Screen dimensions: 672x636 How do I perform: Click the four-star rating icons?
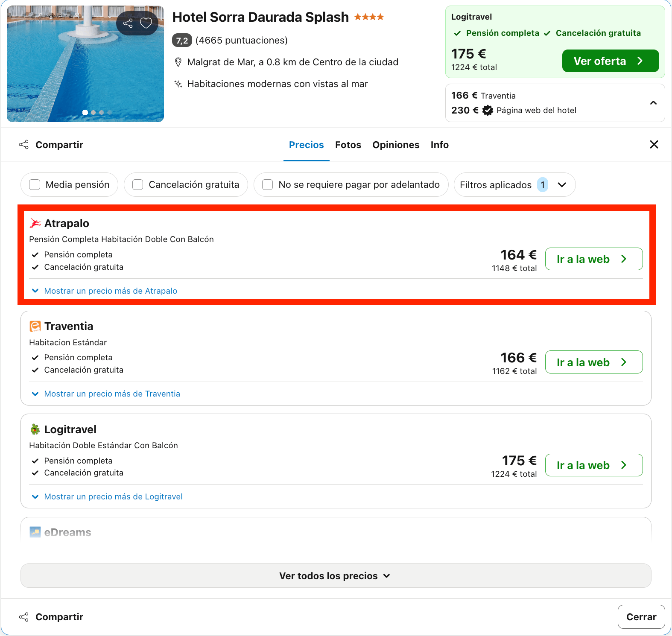(x=369, y=17)
